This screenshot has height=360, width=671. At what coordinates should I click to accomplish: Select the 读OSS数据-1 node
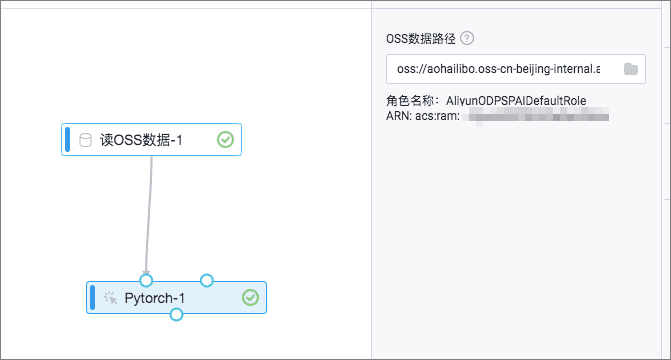click(x=151, y=140)
